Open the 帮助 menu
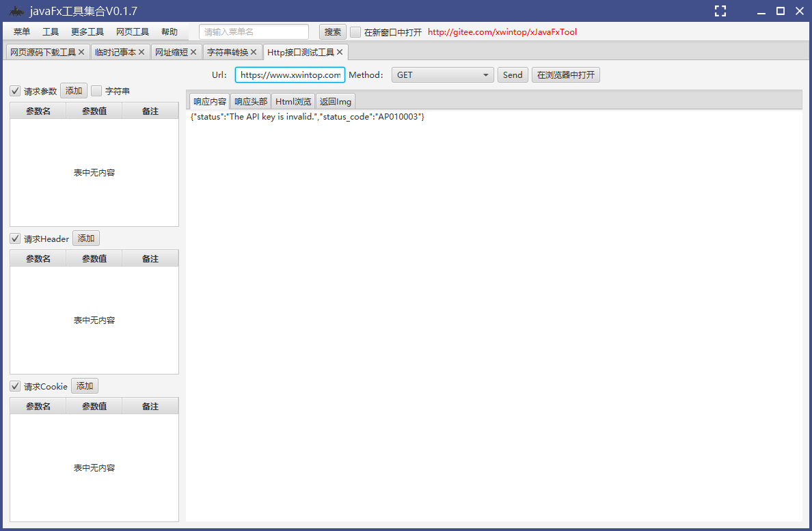This screenshot has height=531, width=812. [170, 32]
